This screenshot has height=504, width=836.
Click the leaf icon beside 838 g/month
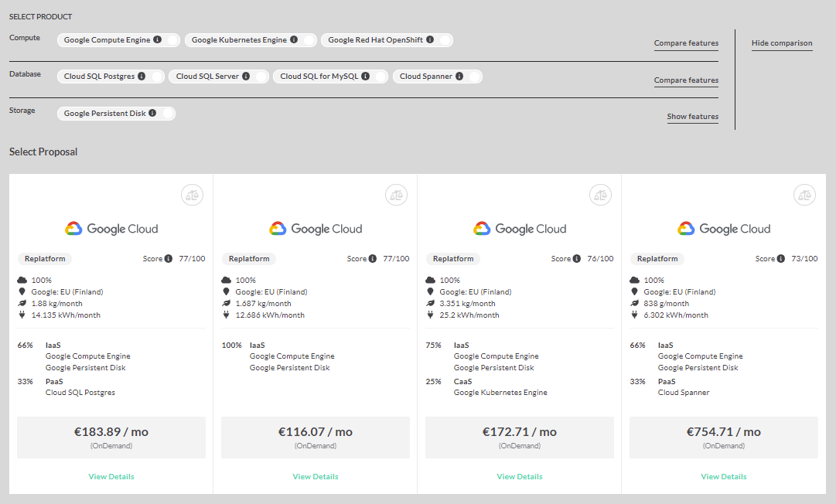634,303
